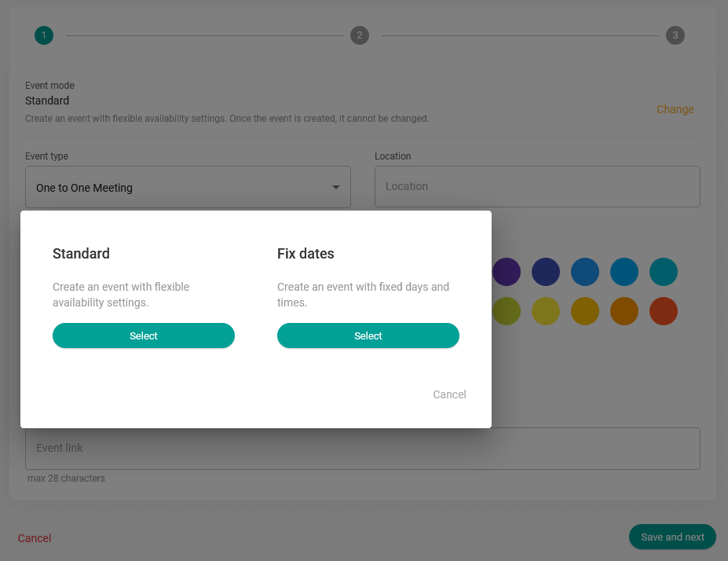The height and width of the screenshot is (561, 728).
Task: Choose the green color swatch
Action: tap(507, 311)
